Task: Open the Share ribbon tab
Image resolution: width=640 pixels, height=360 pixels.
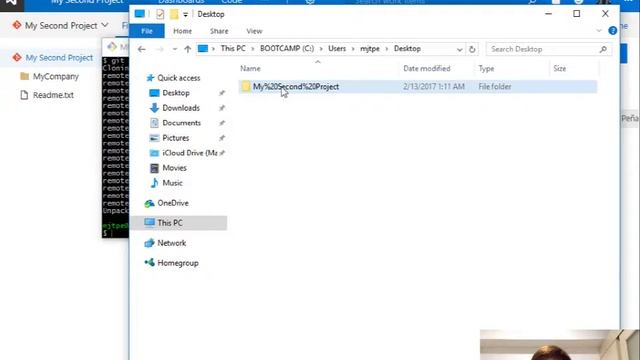Action: tap(219, 31)
